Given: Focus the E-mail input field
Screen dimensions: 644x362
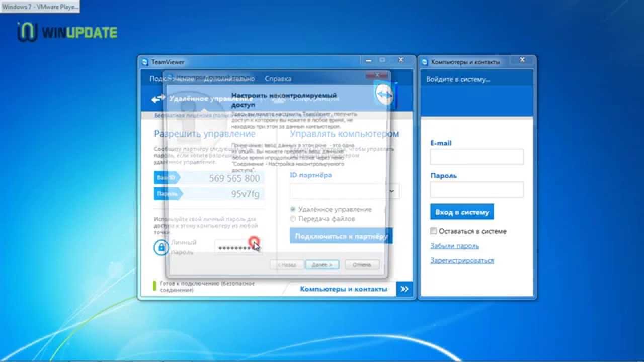Looking at the screenshot, I should pos(477,157).
